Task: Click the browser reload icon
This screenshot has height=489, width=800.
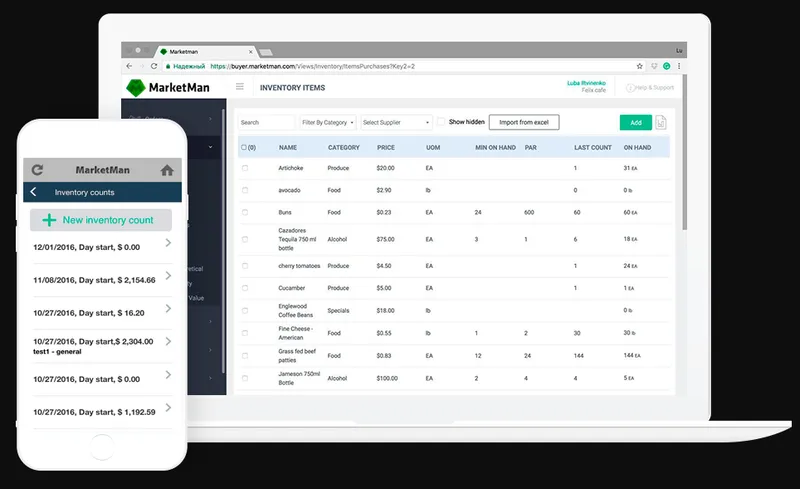Action: click(154, 66)
